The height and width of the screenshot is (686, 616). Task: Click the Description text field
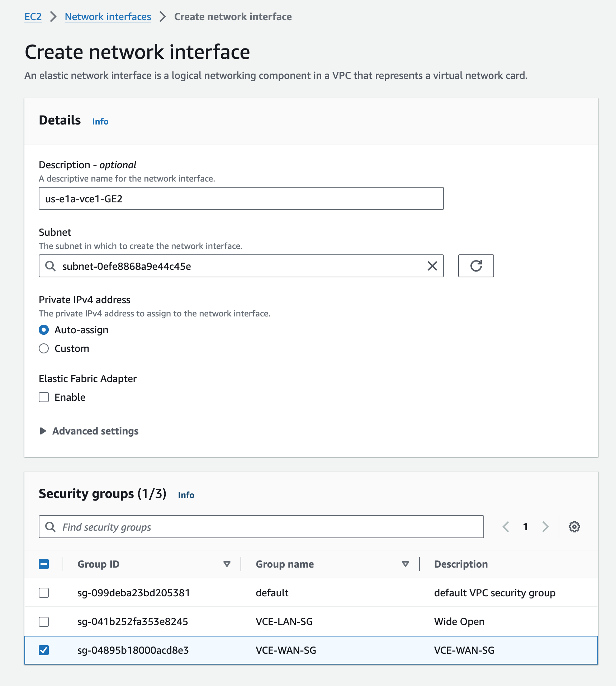[241, 198]
